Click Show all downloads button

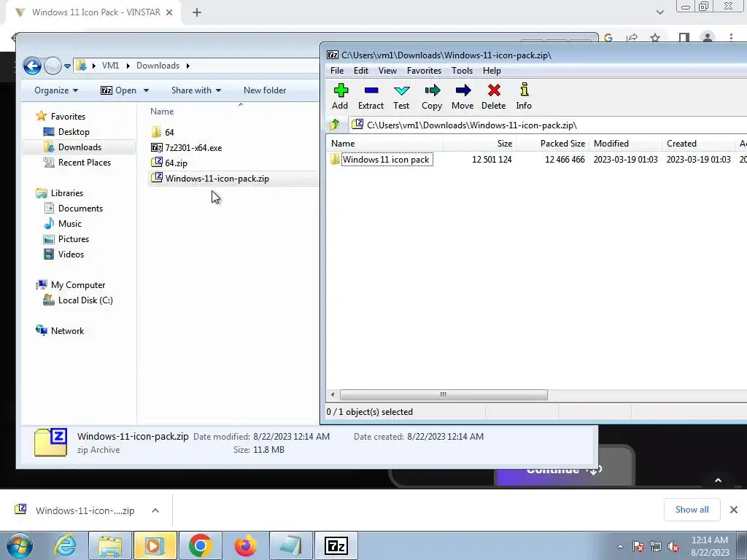click(692, 510)
